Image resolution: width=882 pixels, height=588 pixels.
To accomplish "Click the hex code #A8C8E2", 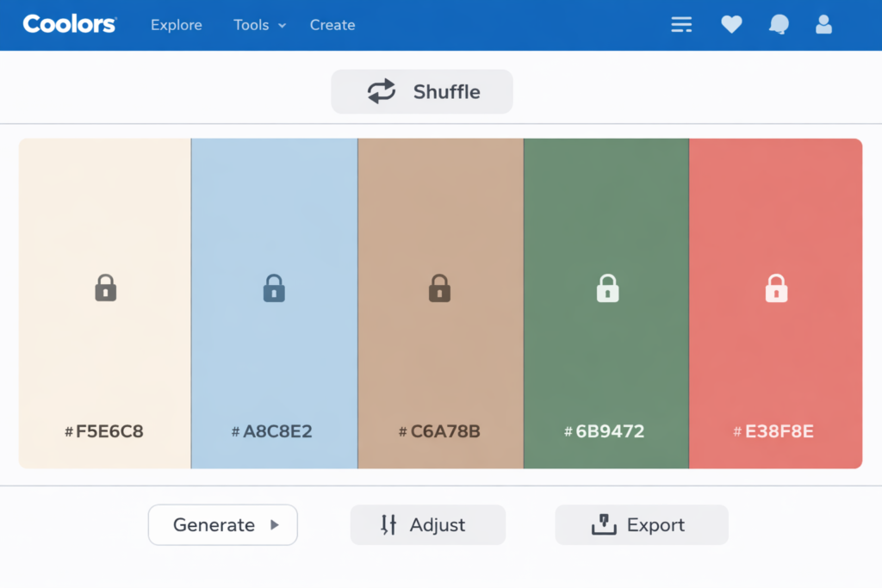I will 273,431.
